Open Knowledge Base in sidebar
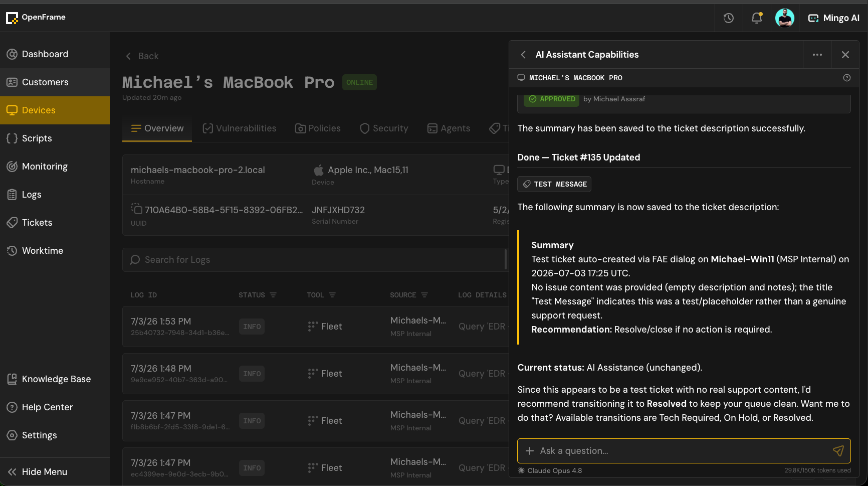The height and width of the screenshot is (486, 868). [x=55, y=379]
